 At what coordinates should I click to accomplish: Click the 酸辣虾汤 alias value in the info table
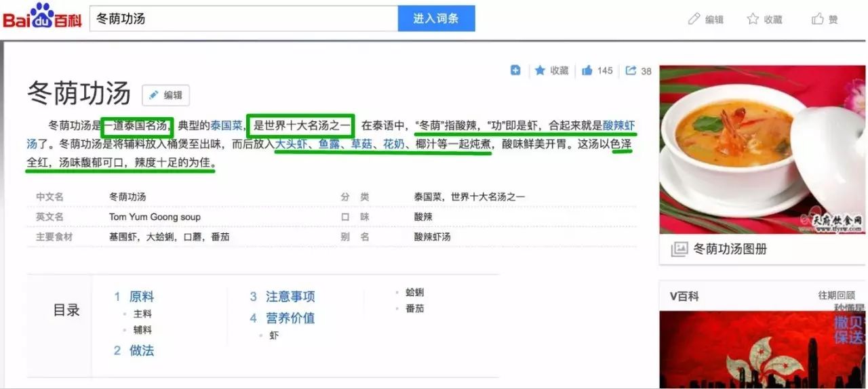(x=432, y=237)
